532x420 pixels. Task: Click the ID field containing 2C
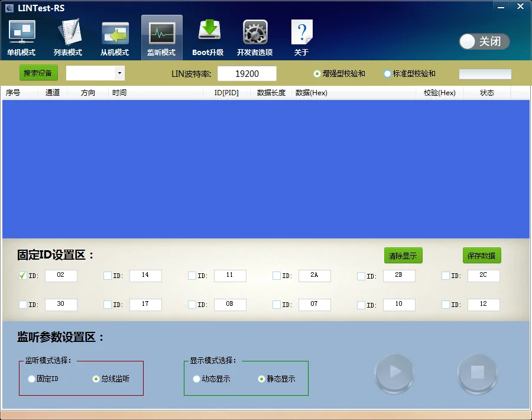click(484, 276)
